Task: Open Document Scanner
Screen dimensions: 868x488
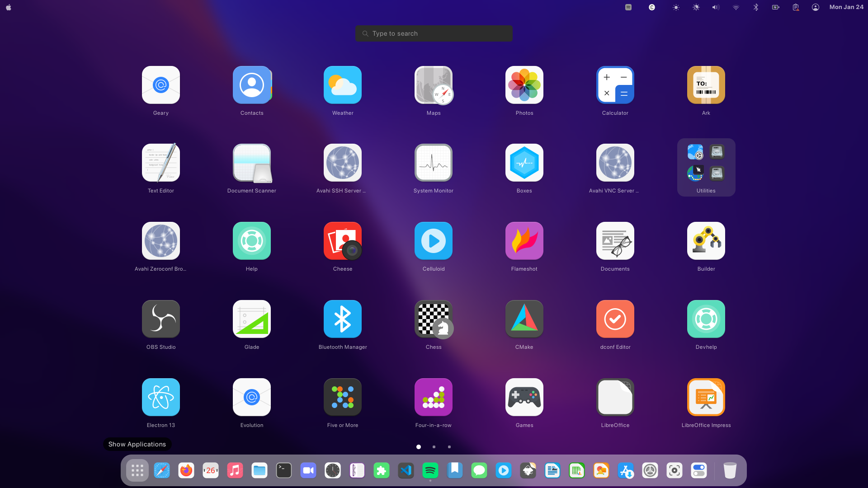Action: click(x=252, y=163)
